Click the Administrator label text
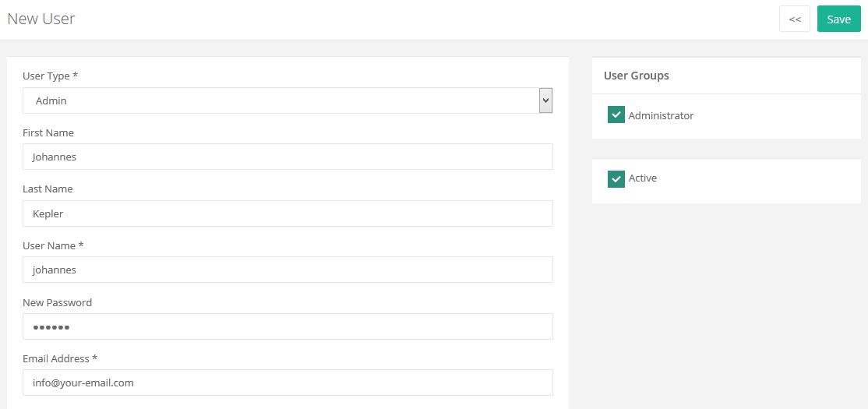Screen dimensions: 868x409 click(x=661, y=115)
